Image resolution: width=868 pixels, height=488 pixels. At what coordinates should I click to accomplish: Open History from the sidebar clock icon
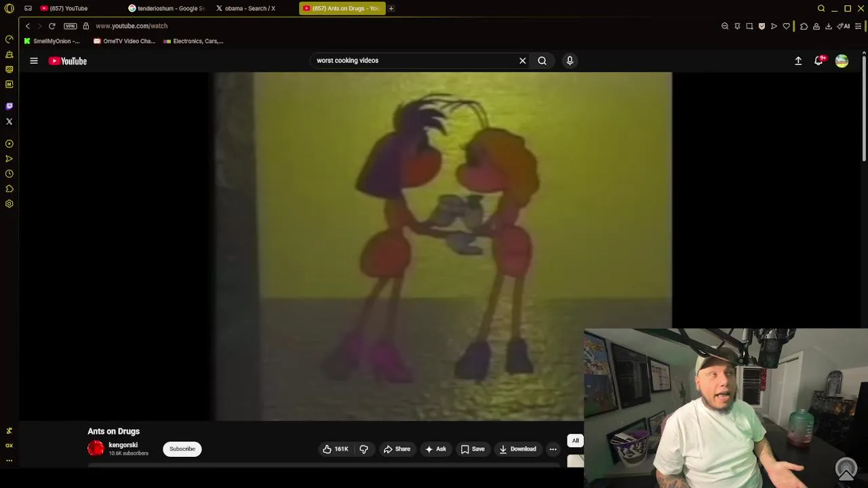[x=9, y=174]
